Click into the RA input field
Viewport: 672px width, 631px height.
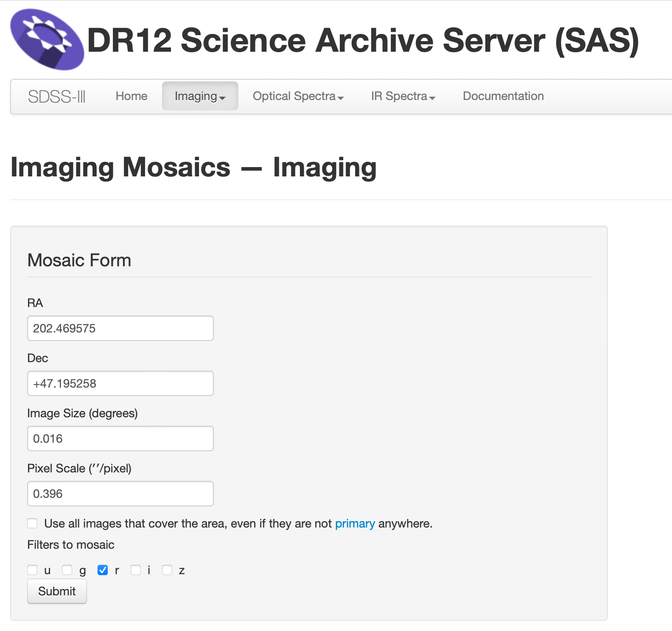click(120, 328)
